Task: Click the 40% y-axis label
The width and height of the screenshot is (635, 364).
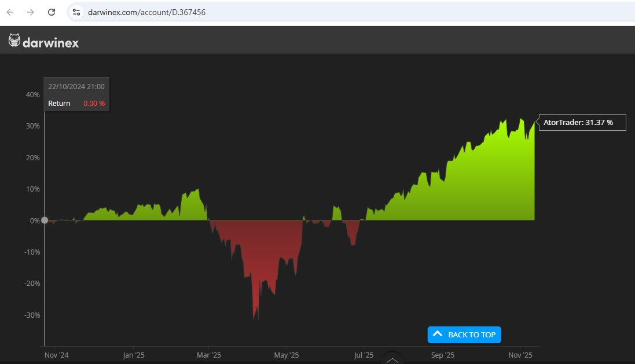Action: [32, 94]
